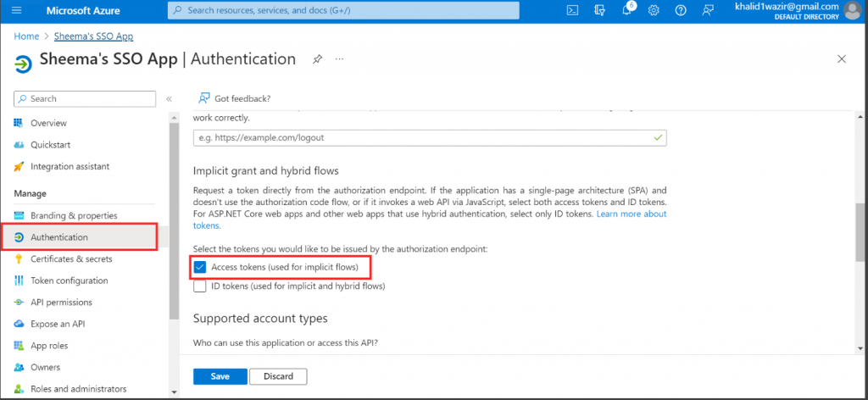Uncheck Access tokens checkbox
Viewport: 868px width, 400px height.
(x=200, y=268)
